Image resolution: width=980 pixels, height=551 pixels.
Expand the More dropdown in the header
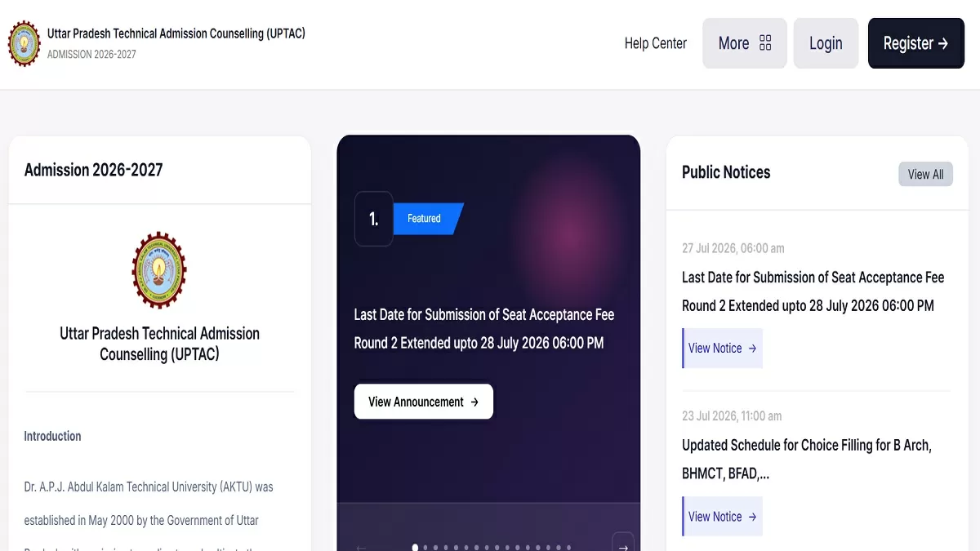(745, 43)
